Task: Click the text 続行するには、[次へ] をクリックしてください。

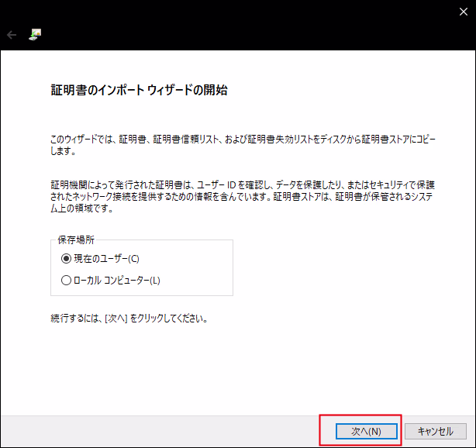Action: (x=129, y=319)
